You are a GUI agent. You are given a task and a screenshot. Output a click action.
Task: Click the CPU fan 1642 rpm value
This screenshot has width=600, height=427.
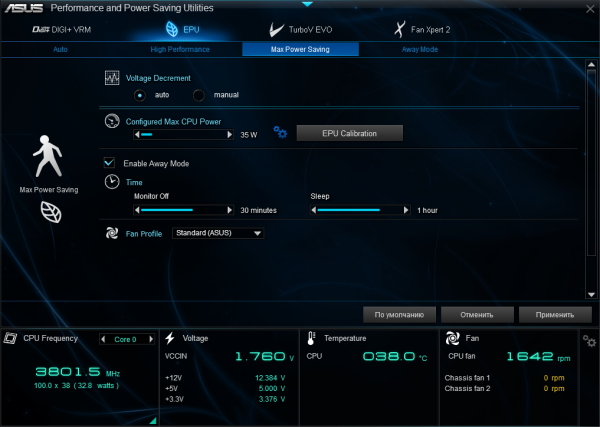[x=538, y=357]
